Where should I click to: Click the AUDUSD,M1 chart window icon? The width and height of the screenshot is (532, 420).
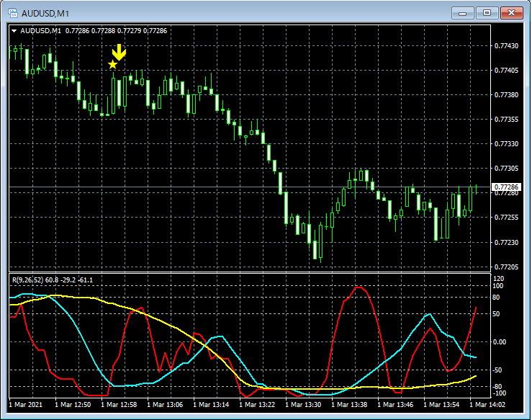pyautogui.click(x=13, y=13)
